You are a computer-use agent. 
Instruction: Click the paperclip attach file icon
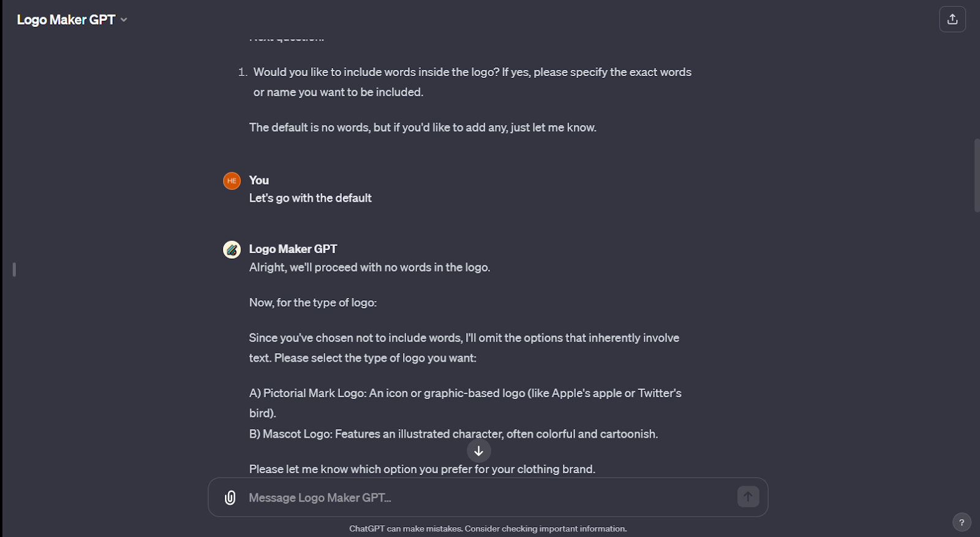tap(230, 498)
